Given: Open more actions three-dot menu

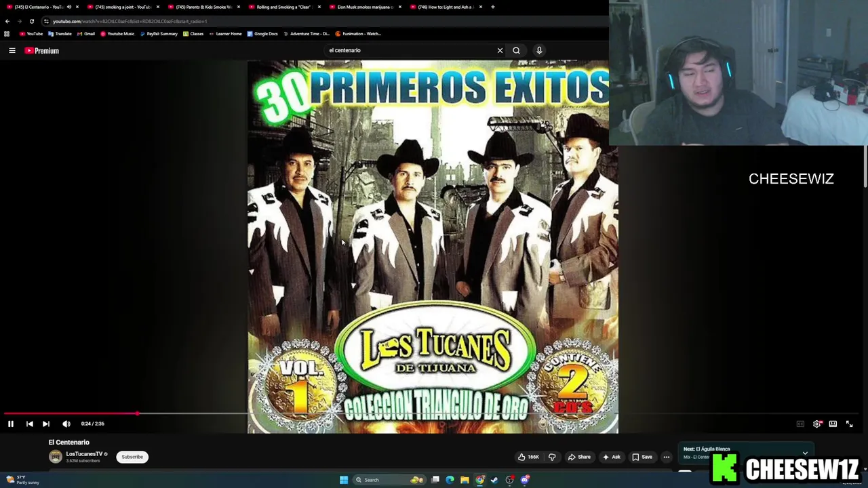Looking at the screenshot, I should click(x=667, y=457).
